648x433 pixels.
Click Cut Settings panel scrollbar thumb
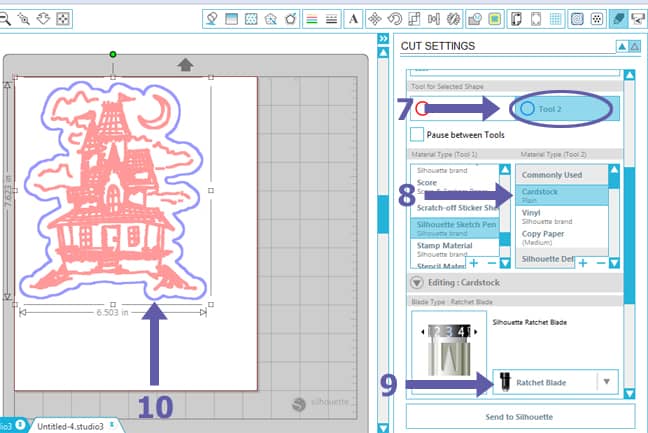click(x=629, y=235)
